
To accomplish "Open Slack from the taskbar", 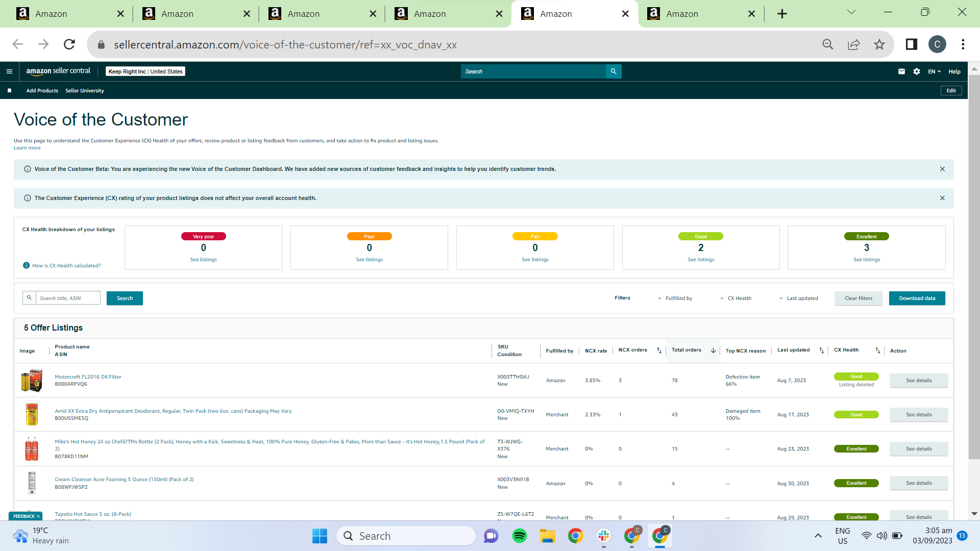I will pos(603,536).
